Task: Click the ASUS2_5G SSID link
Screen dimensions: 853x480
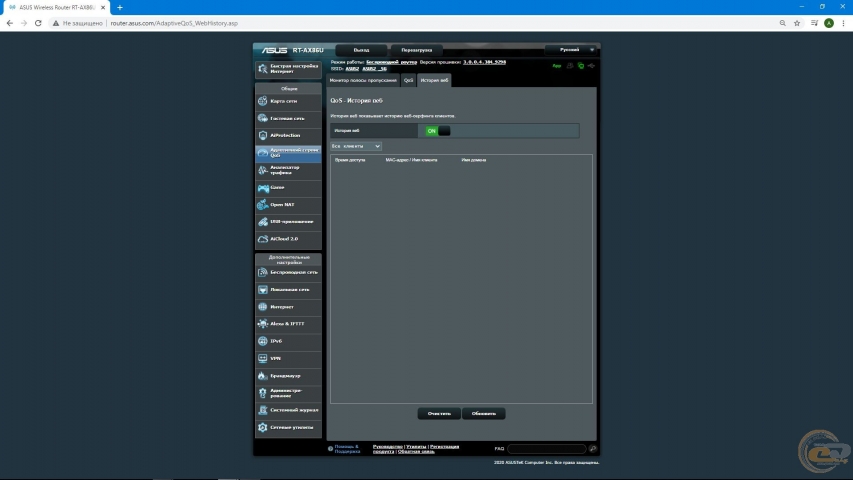Action: tap(374, 69)
